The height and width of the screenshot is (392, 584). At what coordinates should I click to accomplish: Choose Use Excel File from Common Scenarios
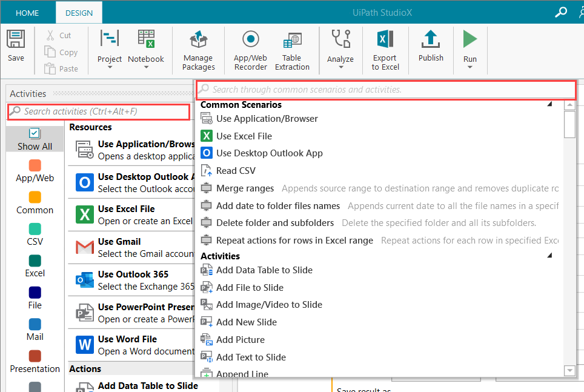point(244,136)
